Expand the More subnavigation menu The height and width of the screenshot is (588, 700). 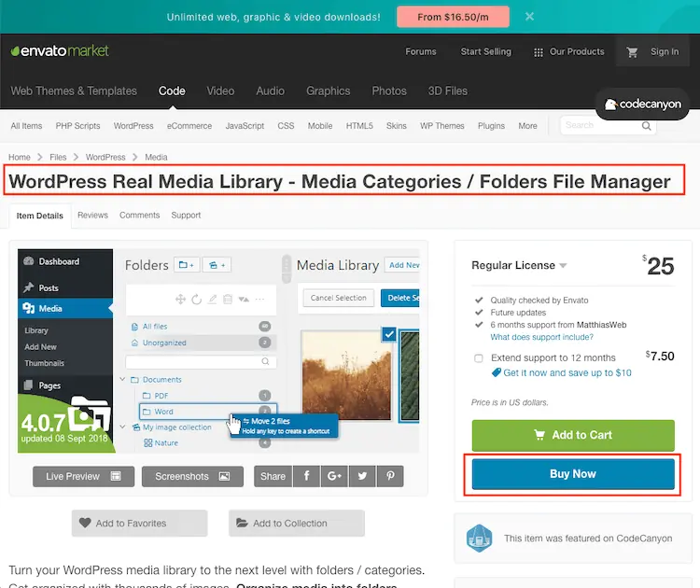[527, 126]
